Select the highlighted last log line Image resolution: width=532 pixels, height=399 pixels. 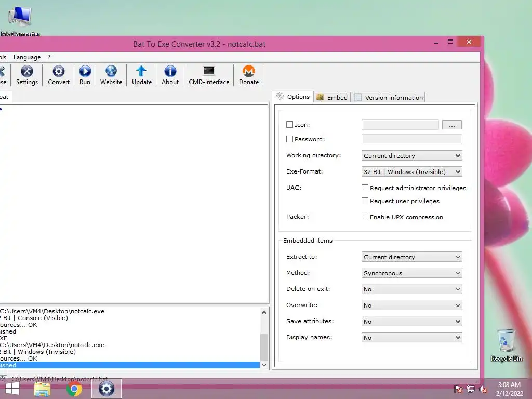pos(129,365)
